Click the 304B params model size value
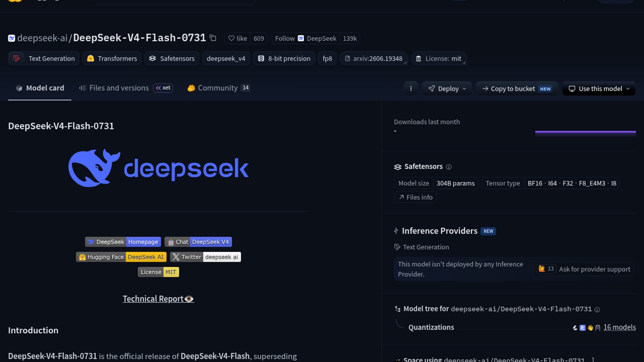The height and width of the screenshot is (362, 644). (x=455, y=183)
